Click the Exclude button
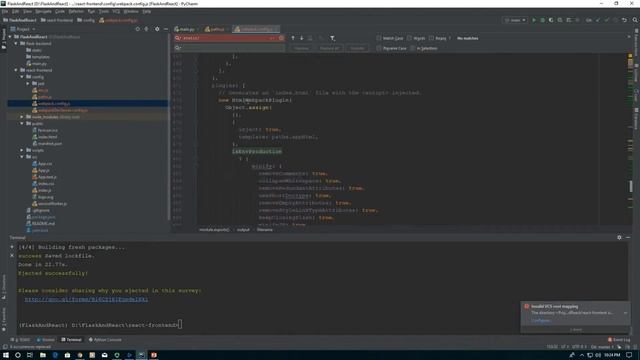 357,48
